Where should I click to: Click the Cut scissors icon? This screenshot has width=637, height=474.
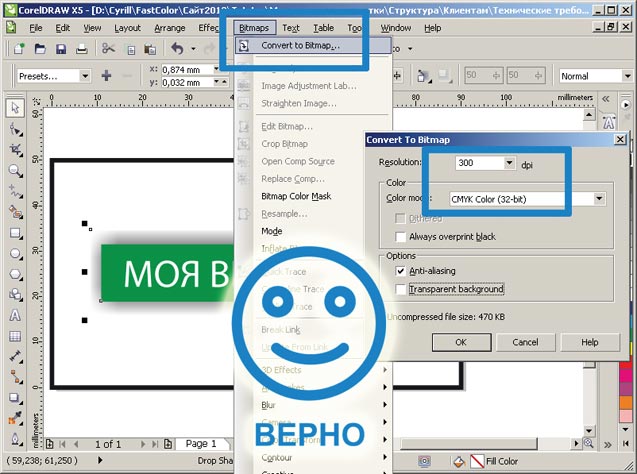109,48
